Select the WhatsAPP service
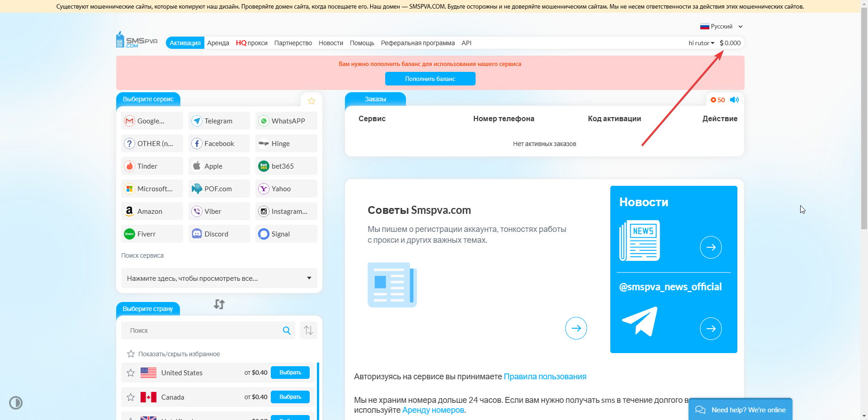The height and width of the screenshot is (420, 868). pos(286,121)
